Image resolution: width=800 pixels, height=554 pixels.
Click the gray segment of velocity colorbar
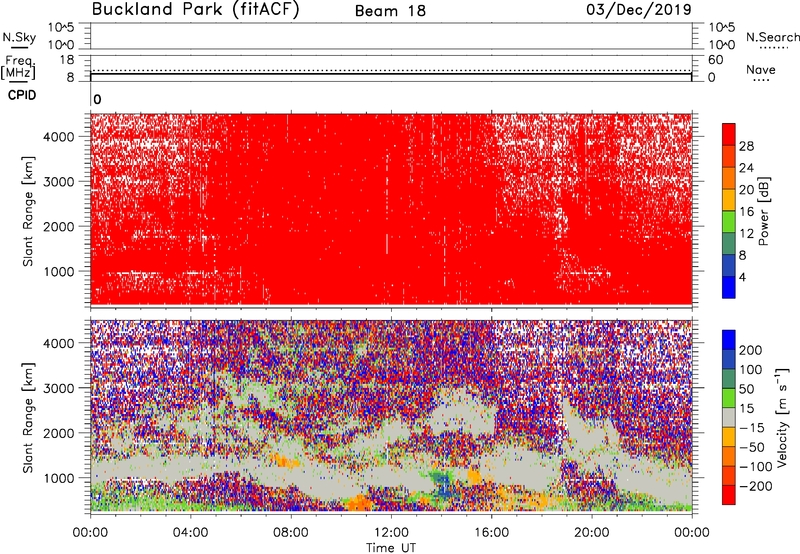point(729,417)
